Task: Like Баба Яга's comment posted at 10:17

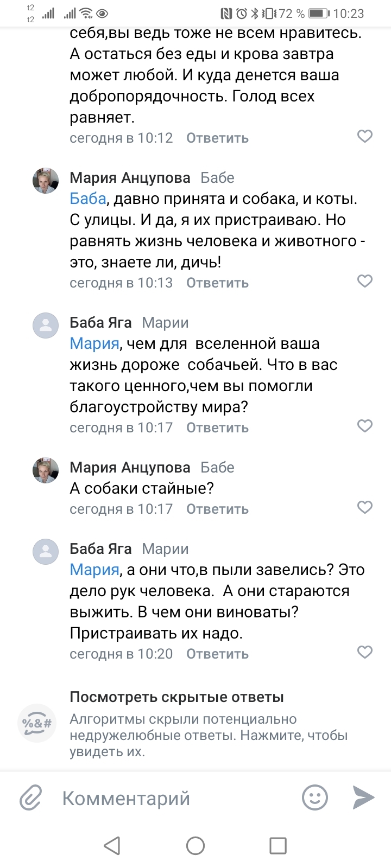Action: click(365, 426)
